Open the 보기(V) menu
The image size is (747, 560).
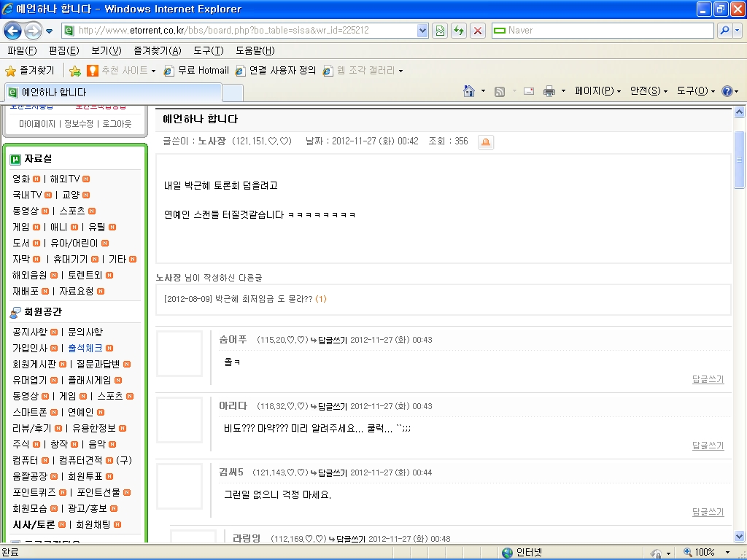point(107,50)
